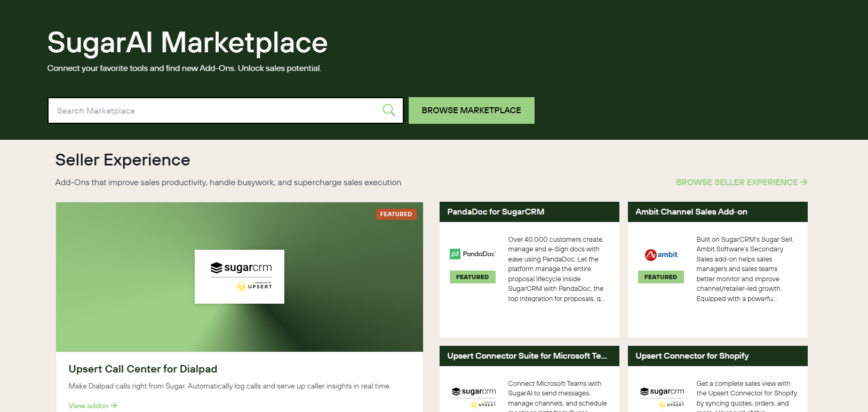The image size is (868, 412).
Task: Open the Upsert Call Center for Dialpad title
Action: pyautogui.click(x=143, y=369)
